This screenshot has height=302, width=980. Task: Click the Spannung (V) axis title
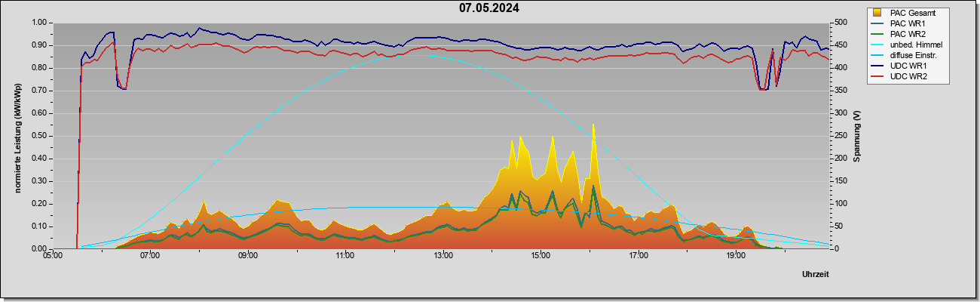point(856,136)
